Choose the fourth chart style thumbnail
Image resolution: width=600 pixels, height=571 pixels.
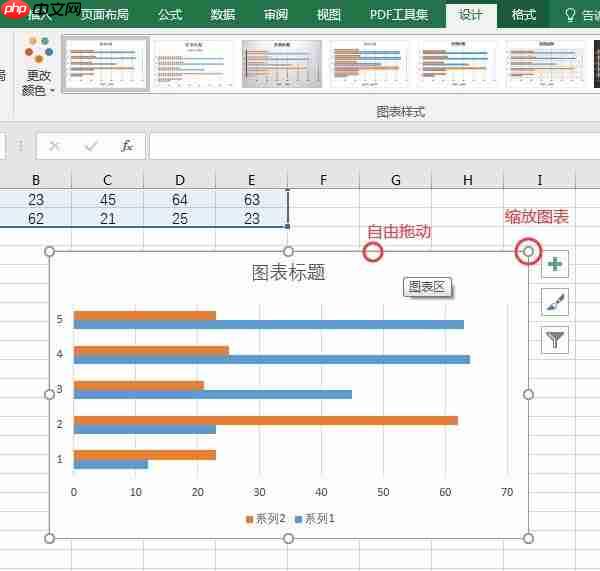[x=370, y=64]
